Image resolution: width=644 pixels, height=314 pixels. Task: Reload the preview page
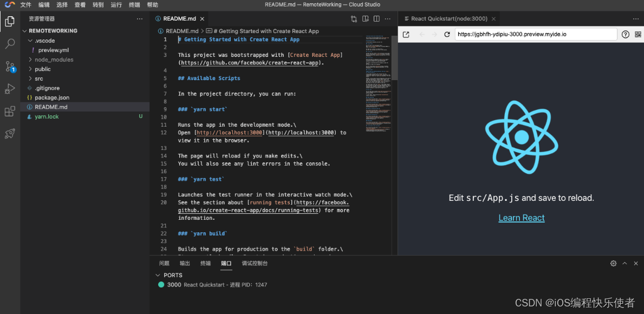(447, 35)
